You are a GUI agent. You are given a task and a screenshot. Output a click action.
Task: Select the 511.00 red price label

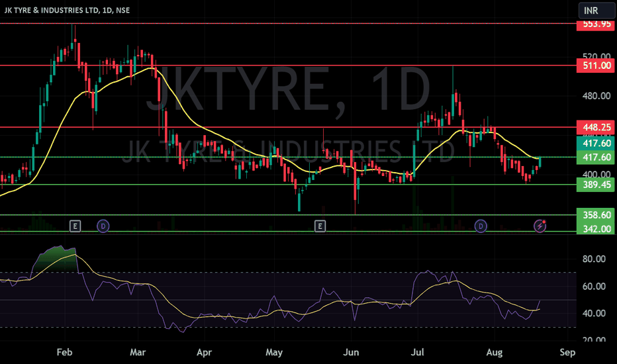click(596, 66)
